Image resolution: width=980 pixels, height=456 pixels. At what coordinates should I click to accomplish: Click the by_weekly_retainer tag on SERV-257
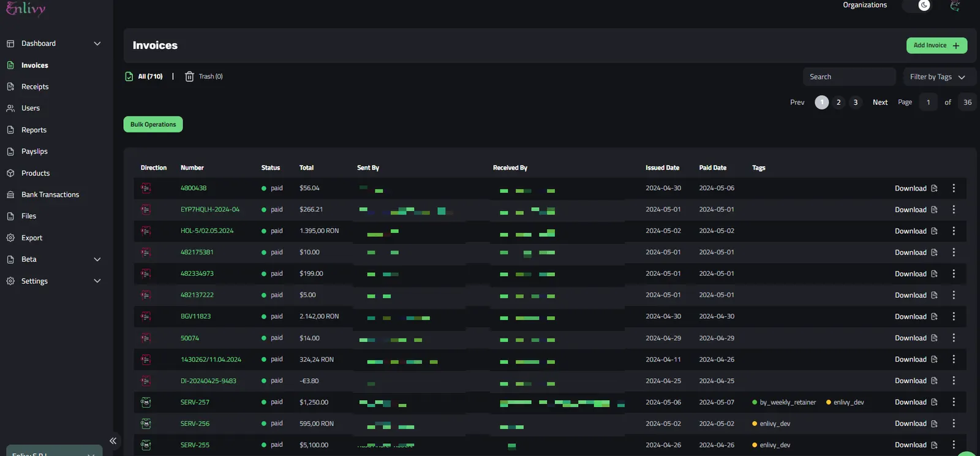(784, 403)
